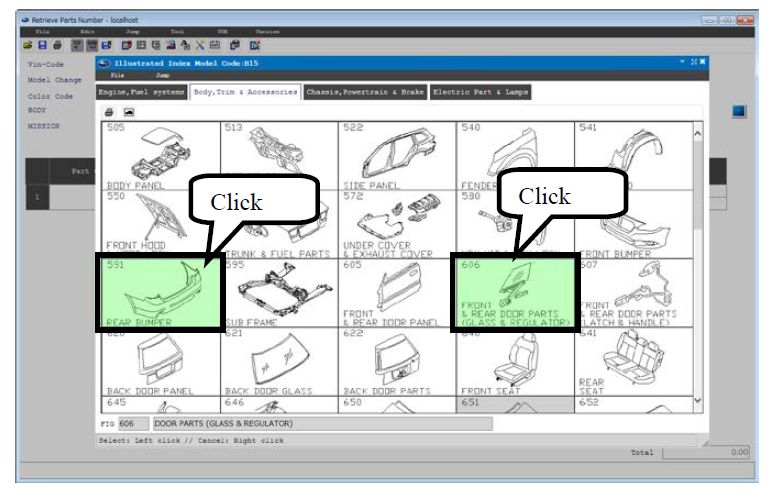Open the File menu in the main menu bar
This screenshot has width=772, height=491.
(x=42, y=32)
